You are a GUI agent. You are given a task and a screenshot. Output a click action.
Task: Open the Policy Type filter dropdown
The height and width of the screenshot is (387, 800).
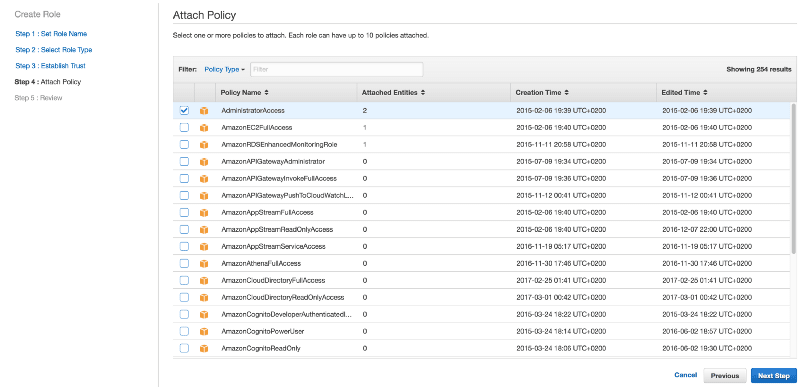[x=224, y=69]
